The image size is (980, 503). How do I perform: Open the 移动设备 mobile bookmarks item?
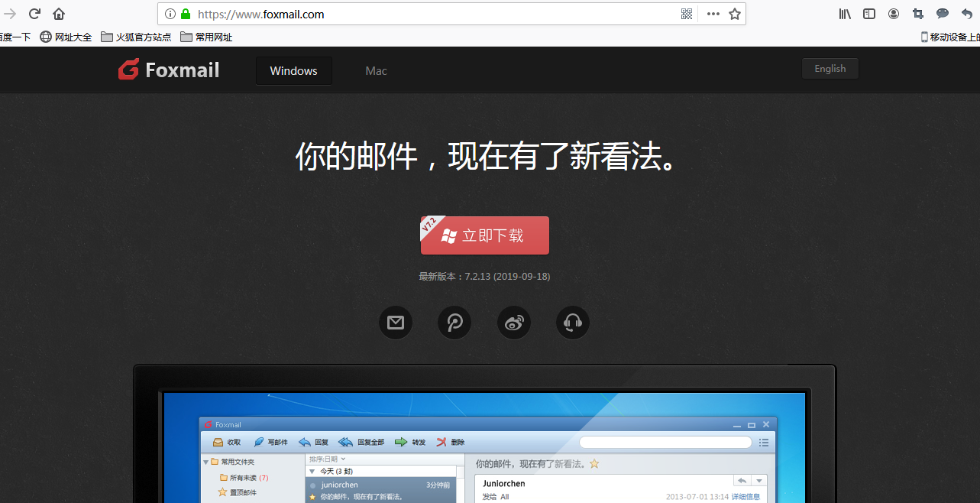click(949, 37)
